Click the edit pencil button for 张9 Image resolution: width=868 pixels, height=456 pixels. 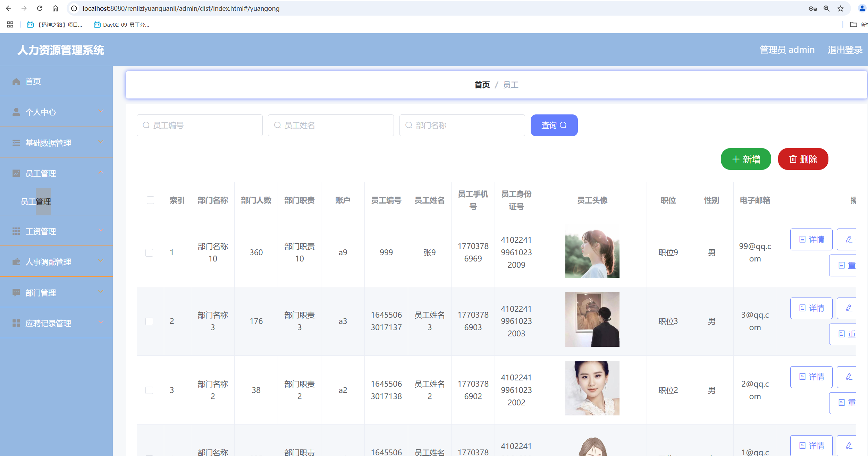click(x=847, y=239)
